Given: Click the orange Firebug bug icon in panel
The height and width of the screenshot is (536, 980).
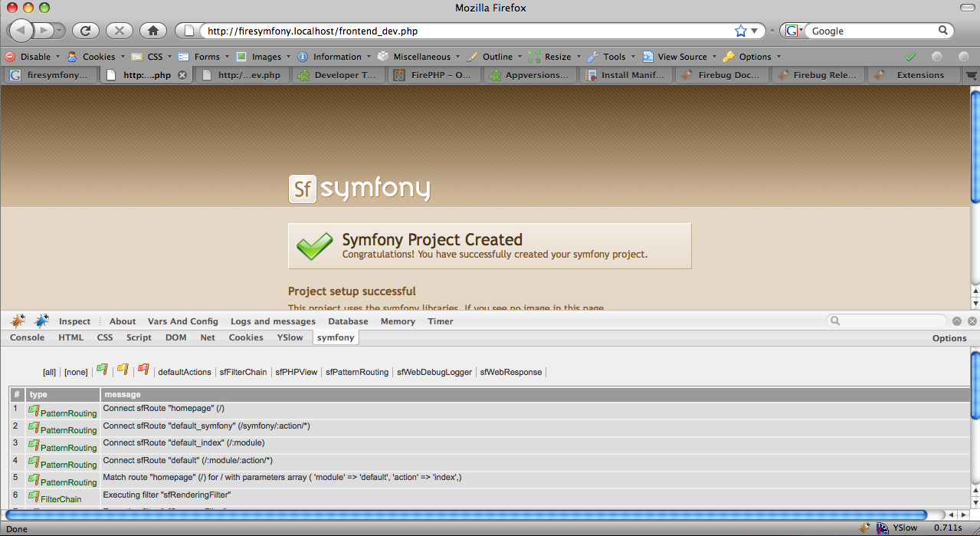Looking at the screenshot, I should (18, 321).
